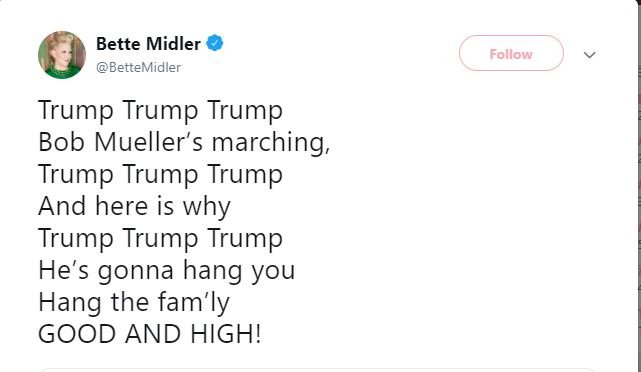Screen dimensions: 641x372
Task: Click the line "GOOD AND HIGH!"
Action: [150, 334]
